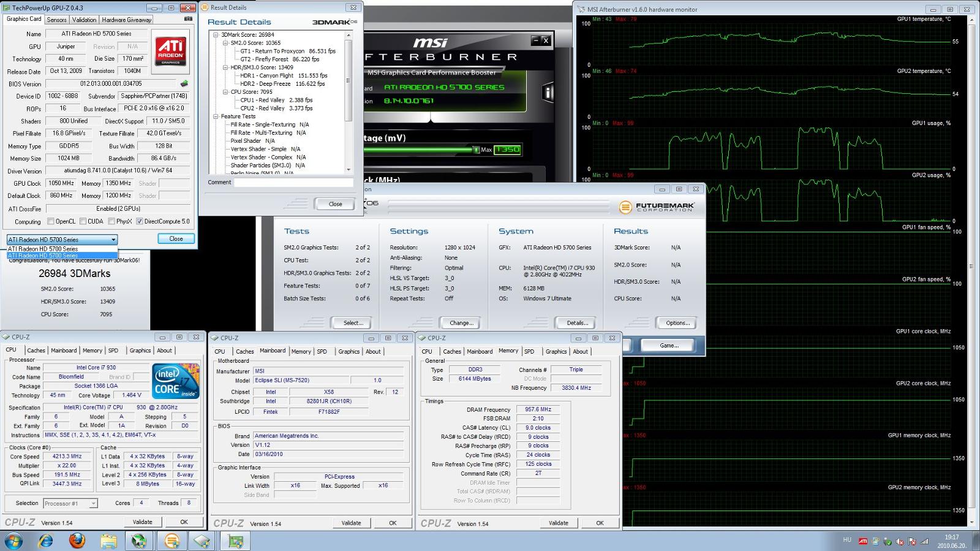The image size is (980, 551).
Task: Launch Firefox from the taskbar
Action: tap(77, 541)
